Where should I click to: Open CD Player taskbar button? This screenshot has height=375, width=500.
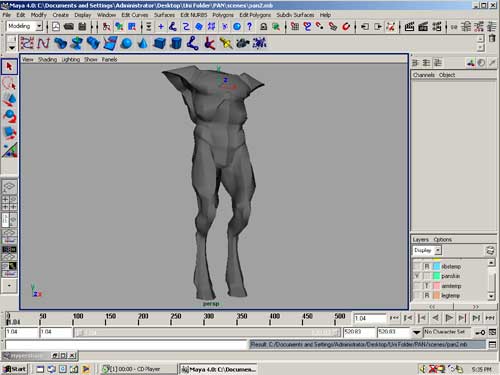click(x=138, y=369)
